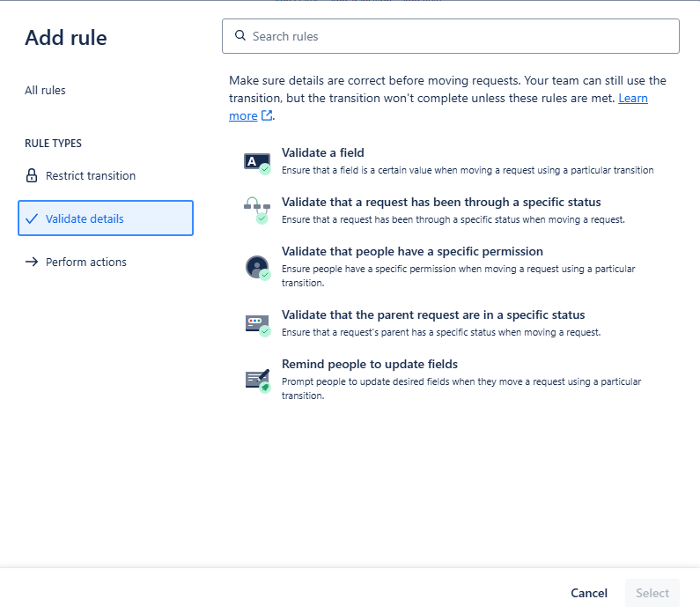Open the All rules category
This screenshot has width=700, height=614.
click(x=45, y=90)
